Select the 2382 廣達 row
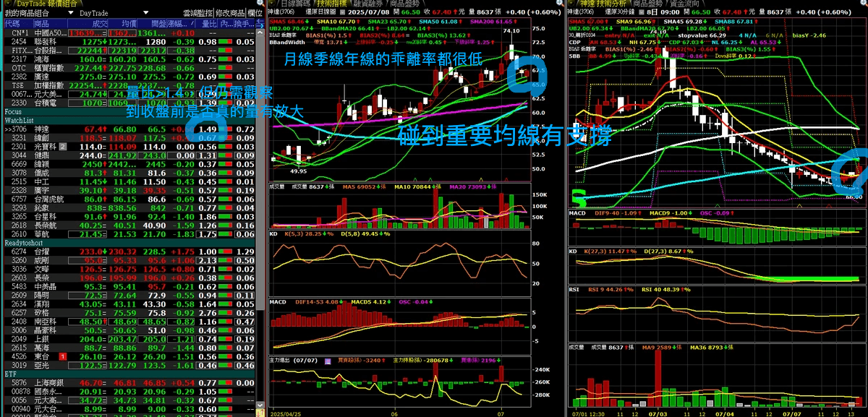The image size is (868, 417). click(129, 77)
